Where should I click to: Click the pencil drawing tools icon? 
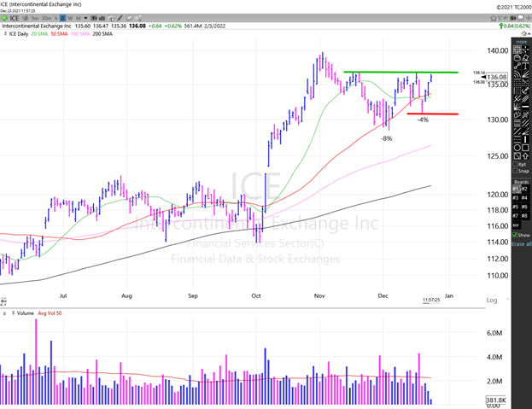pos(120,18)
